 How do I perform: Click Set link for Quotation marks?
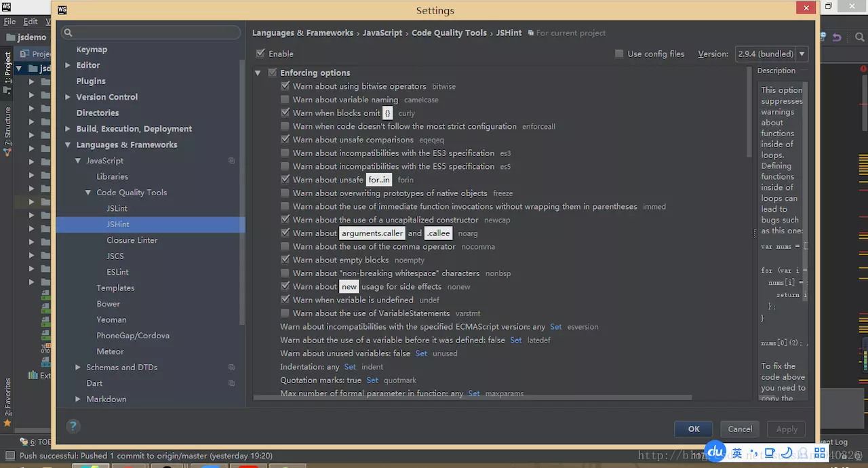(372, 380)
